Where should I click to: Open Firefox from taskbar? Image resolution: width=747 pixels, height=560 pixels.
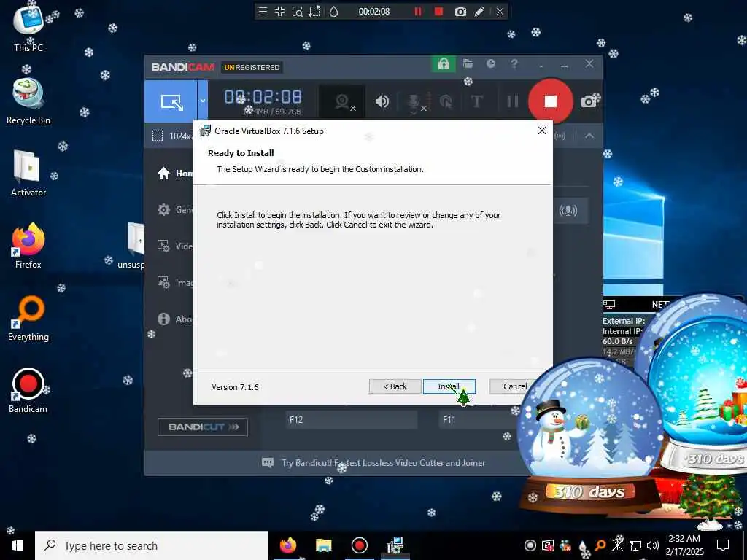[x=287, y=545]
